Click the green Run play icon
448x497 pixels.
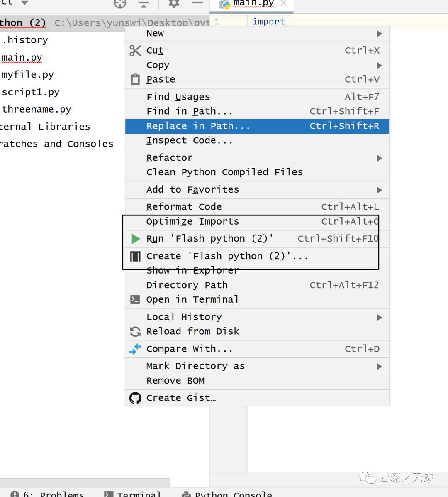136,239
